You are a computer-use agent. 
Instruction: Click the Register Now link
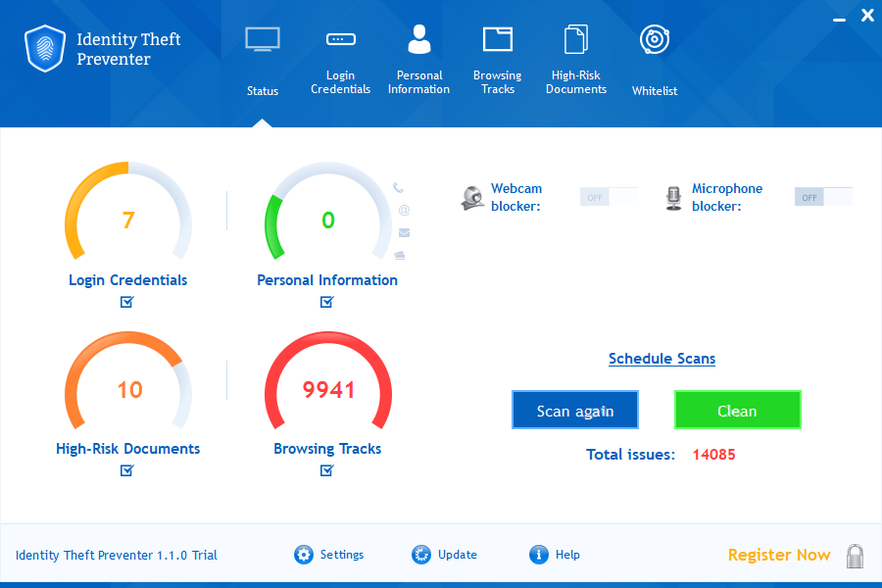tap(779, 555)
